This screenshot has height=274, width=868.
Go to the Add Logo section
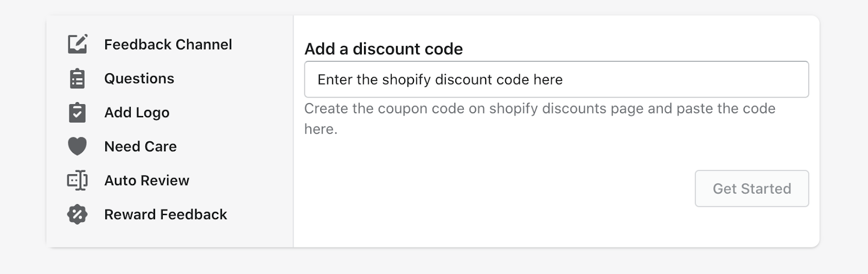pos(137,112)
